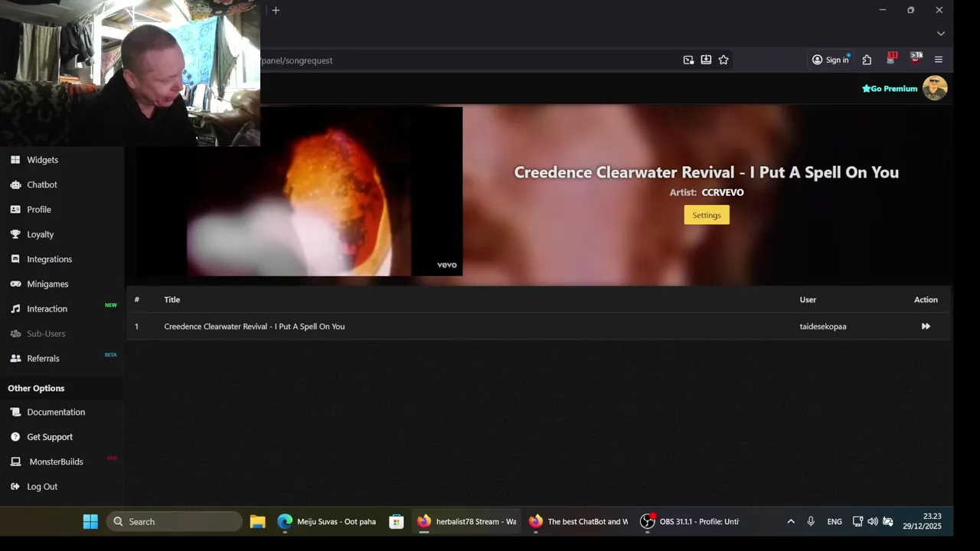Screen dimensions: 980x551
Task: Go to Profile in the sidebar
Action: tap(39, 210)
